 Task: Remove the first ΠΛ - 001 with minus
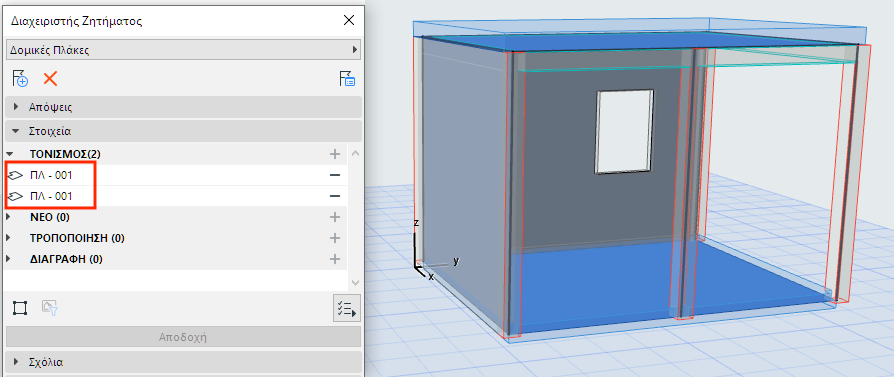335,175
